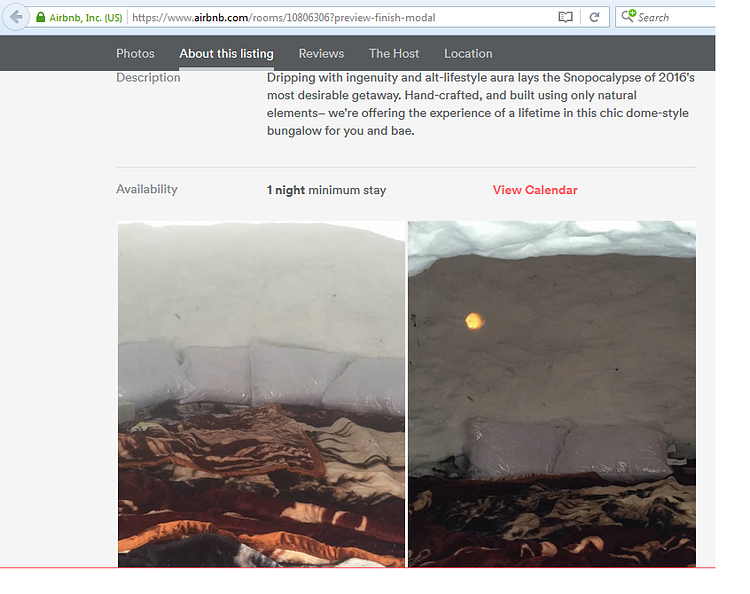Viewport: 750px width, 594px height.
Task: Open the Airbnb, Inc. (US) site identity label
Action: (85, 18)
